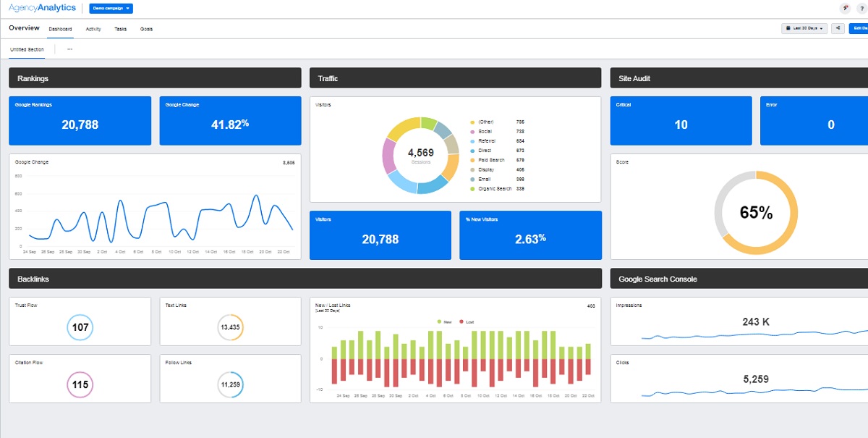The height and width of the screenshot is (438, 868).
Task: Switch to the Tasks tab
Action: click(x=121, y=29)
